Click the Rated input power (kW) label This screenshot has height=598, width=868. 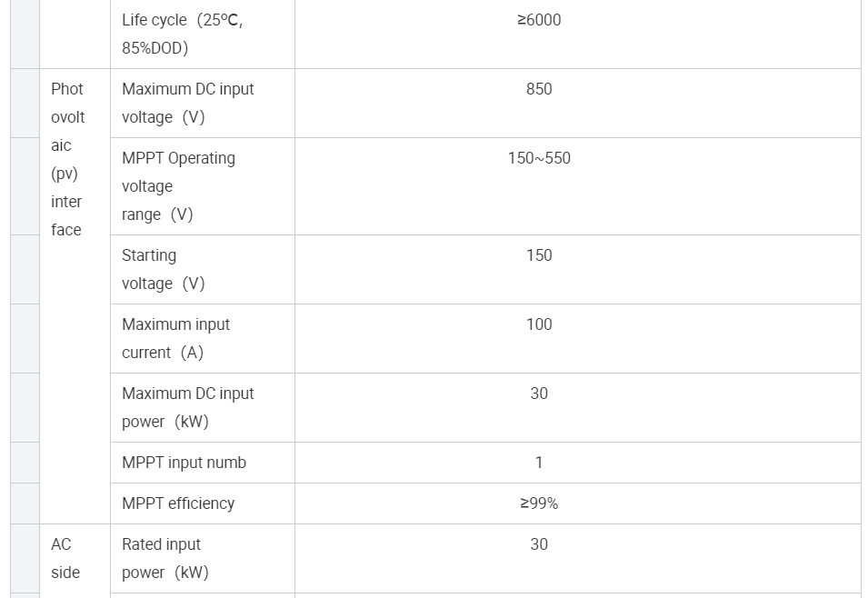[165, 558]
